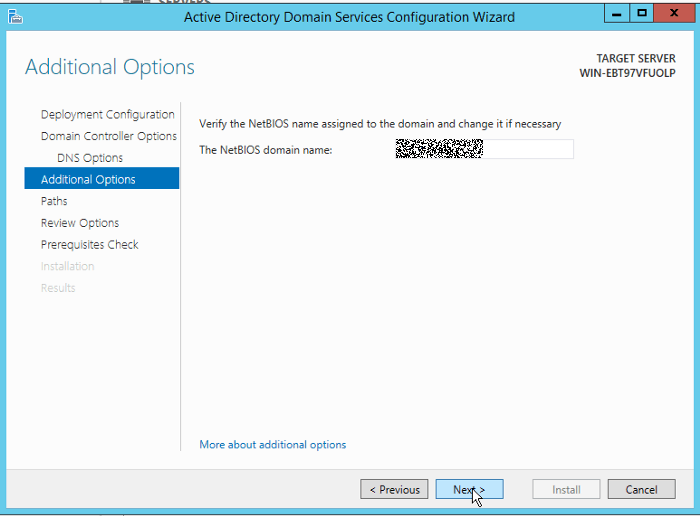This screenshot has height=516, width=700.
Task: Minimize the wizard window
Action: [x=617, y=13]
